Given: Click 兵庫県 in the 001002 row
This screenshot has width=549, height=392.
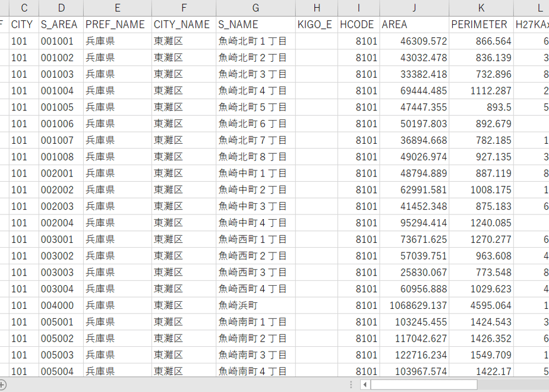Looking at the screenshot, I should click(117, 58).
